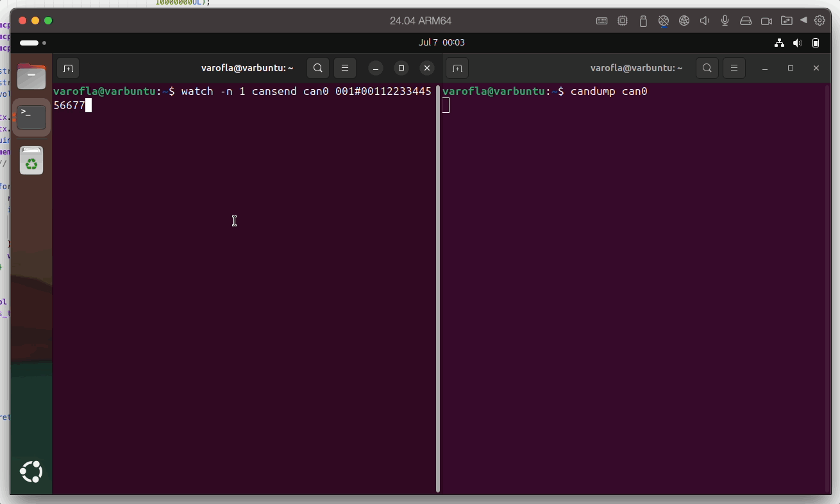Open the Ubuntu quick settings status menu
This screenshot has height=504, width=840.
tap(798, 42)
